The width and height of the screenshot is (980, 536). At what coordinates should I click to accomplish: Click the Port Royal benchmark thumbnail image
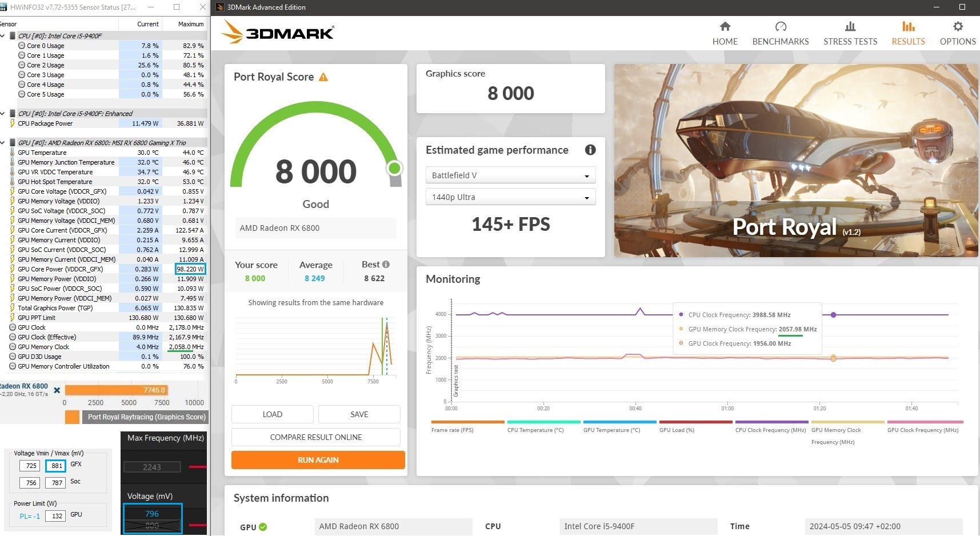tap(796, 160)
